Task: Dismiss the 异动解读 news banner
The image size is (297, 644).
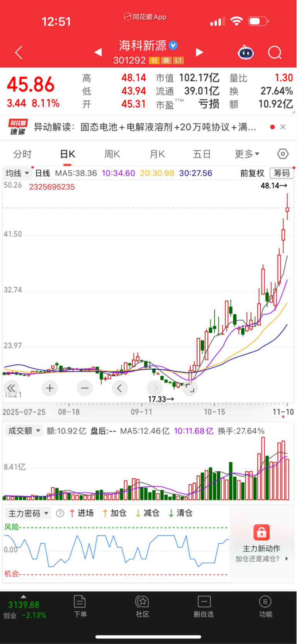Action: (x=283, y=127)
